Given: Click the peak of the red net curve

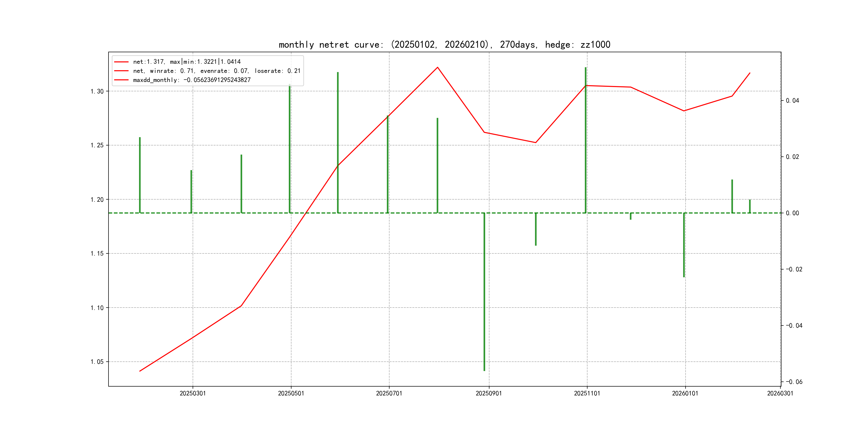Looking at the screenshot, I should 437,68.
